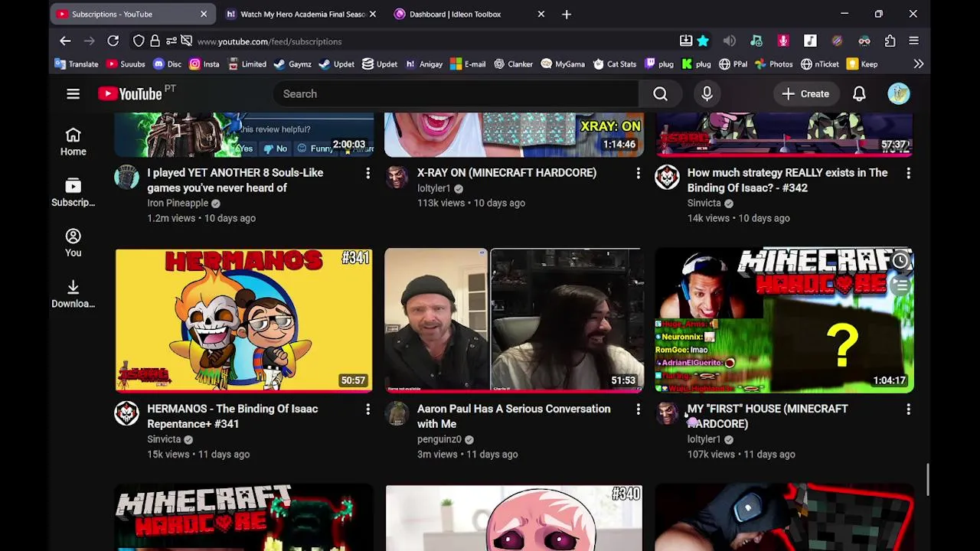Play the Aaron Paul conversation thumbnail

[514, 320]
